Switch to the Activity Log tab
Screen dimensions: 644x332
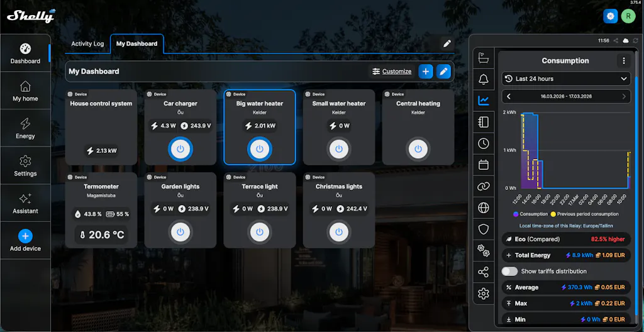(87, 44)
